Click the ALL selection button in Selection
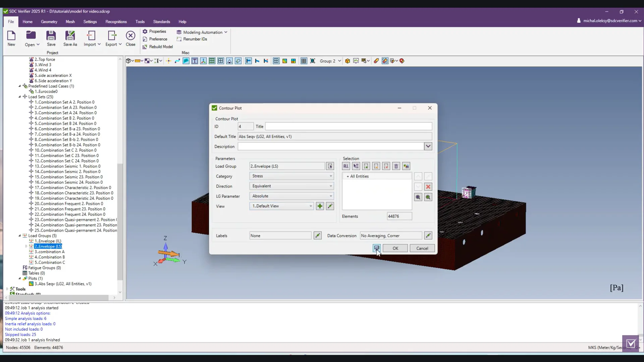644x362 pixels. [346, 166]
